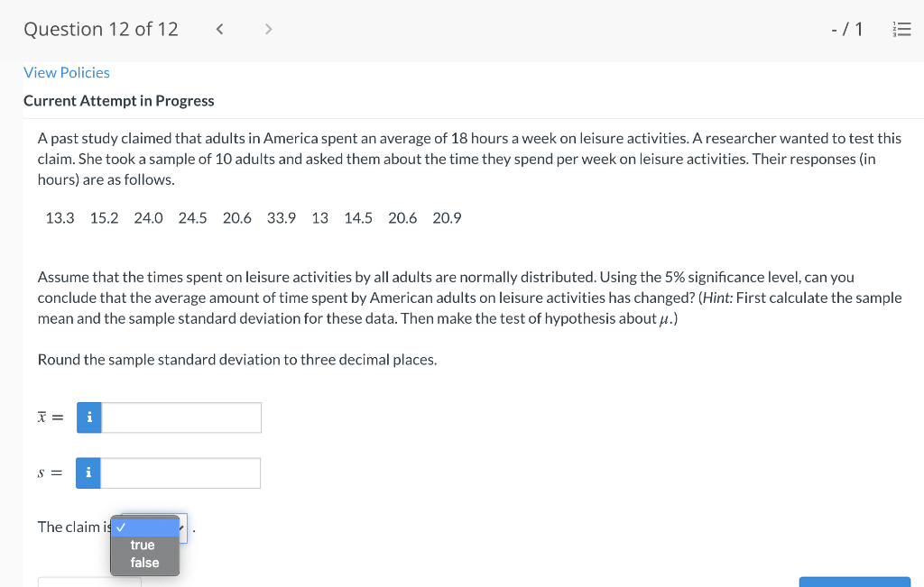Click data value 15.2
This screenshot has height=587, width=924.
click(105, 218)
